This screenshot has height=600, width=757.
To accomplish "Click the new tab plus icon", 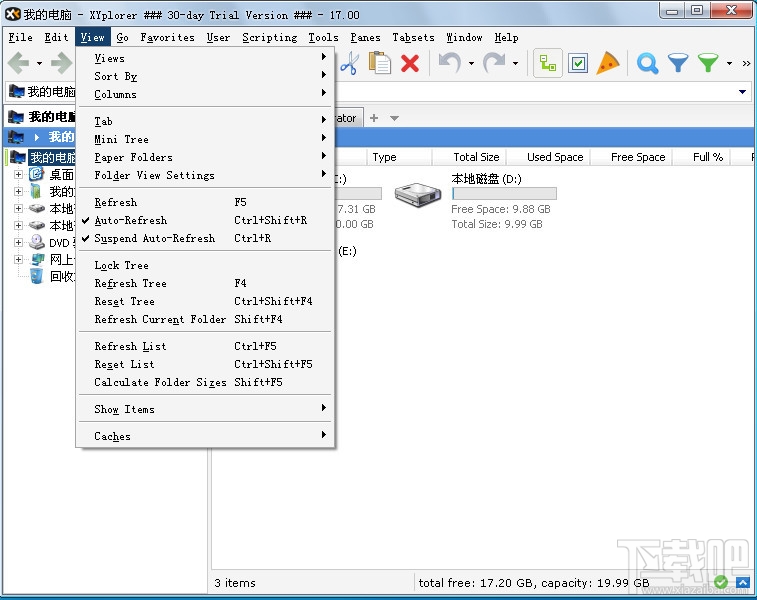I will pyautogui.click(x=374, y=118).
